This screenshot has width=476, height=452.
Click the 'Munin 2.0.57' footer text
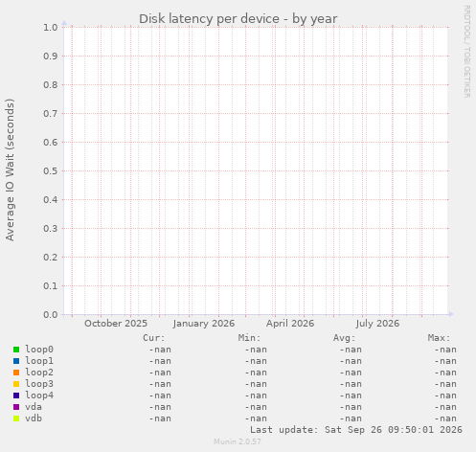point(238,441)
